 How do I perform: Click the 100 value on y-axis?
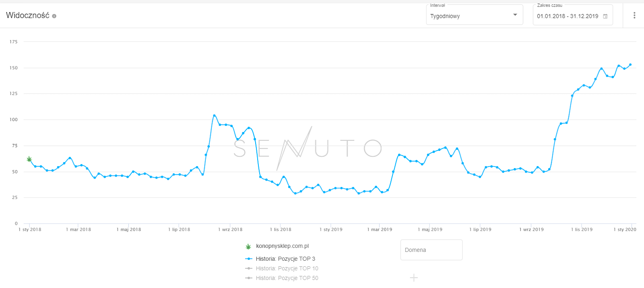point(14,119)
